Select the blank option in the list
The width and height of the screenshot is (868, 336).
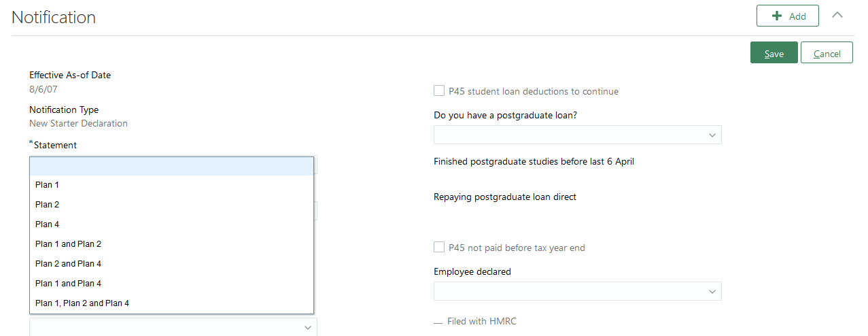point(171,166)
